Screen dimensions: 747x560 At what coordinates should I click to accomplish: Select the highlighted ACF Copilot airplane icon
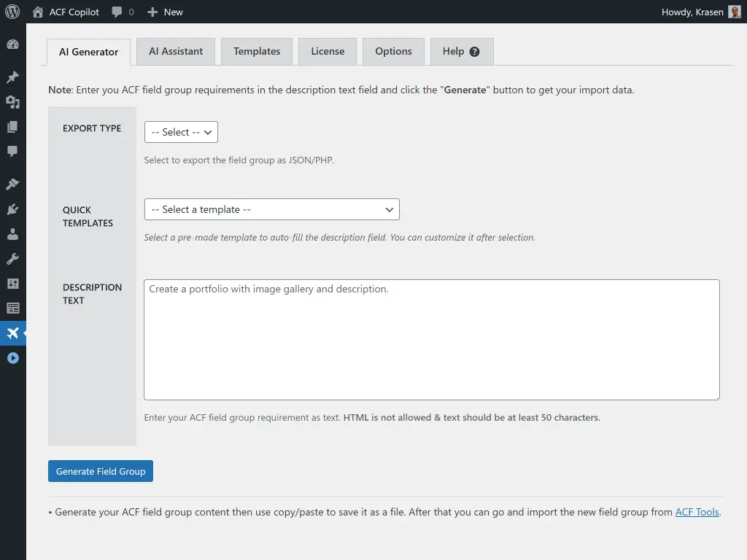[x=12, y=333]
